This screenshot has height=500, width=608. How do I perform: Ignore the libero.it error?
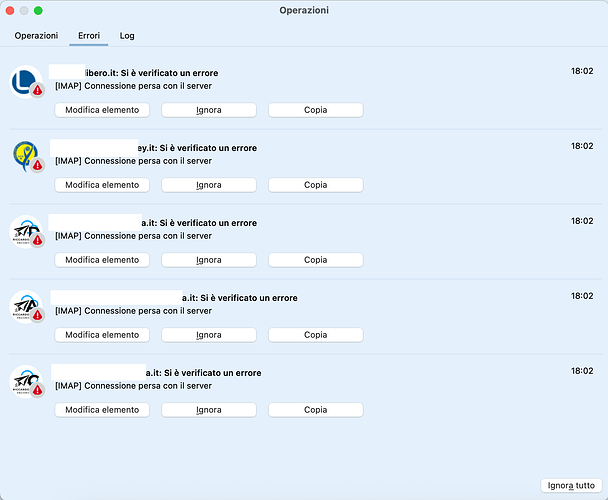coord(209,110)
